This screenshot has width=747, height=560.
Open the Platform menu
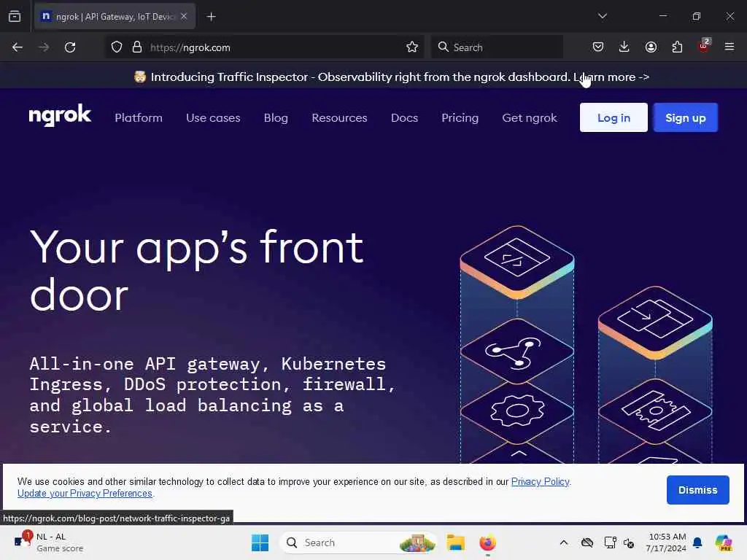click(139, 117)
